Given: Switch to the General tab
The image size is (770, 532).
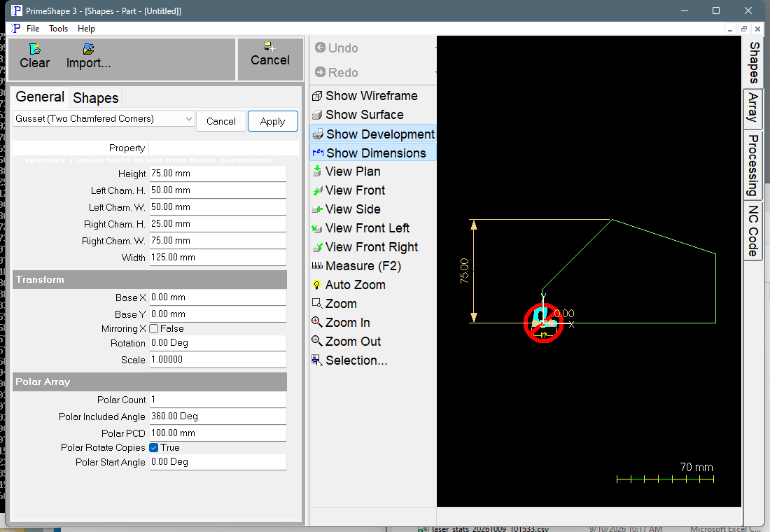Looking at the screenshot, I should tap(40, 97).
